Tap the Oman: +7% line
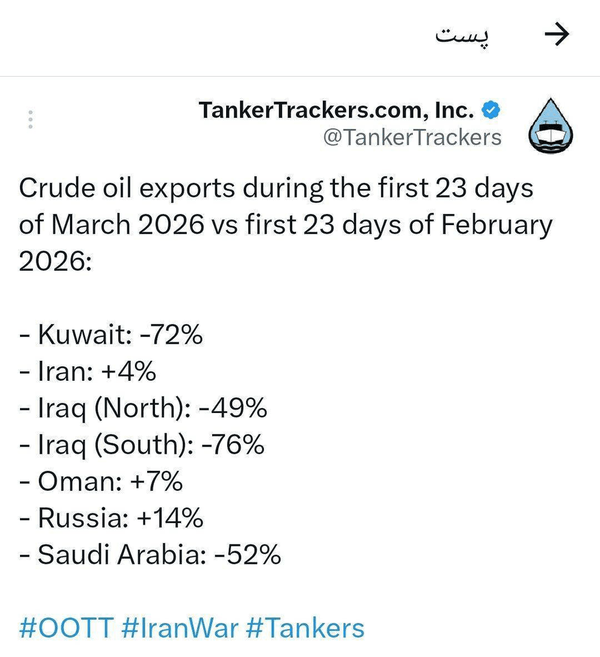The height and width of the screenshot is (657, 600). pos(101,481)
